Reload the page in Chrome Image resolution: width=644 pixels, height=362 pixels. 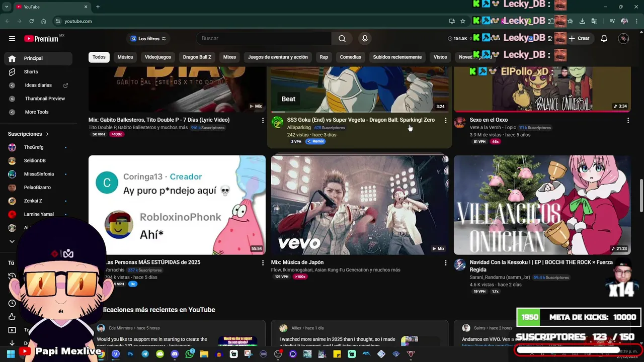[x=31, y=21]
